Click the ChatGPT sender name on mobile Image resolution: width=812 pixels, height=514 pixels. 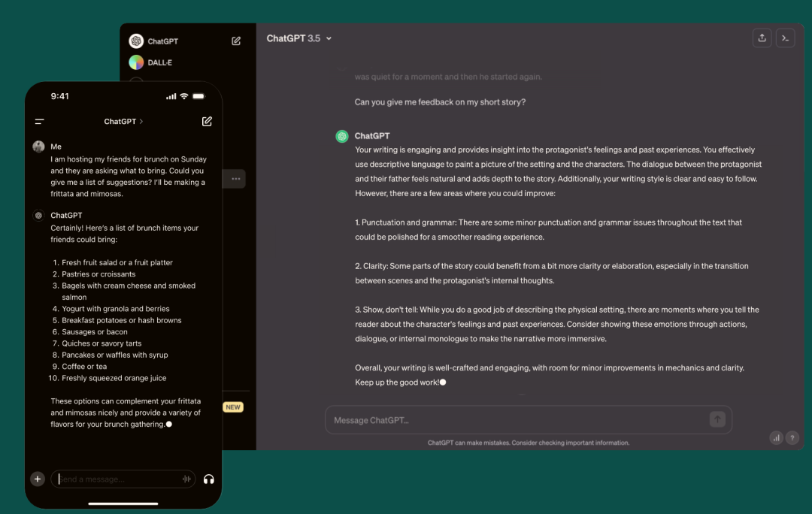[66, 216]
